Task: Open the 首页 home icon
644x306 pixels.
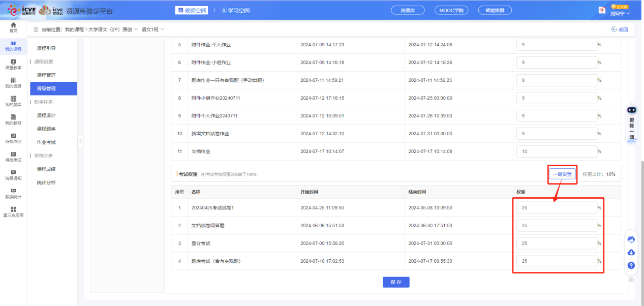Action: click(x=12, y=26)
